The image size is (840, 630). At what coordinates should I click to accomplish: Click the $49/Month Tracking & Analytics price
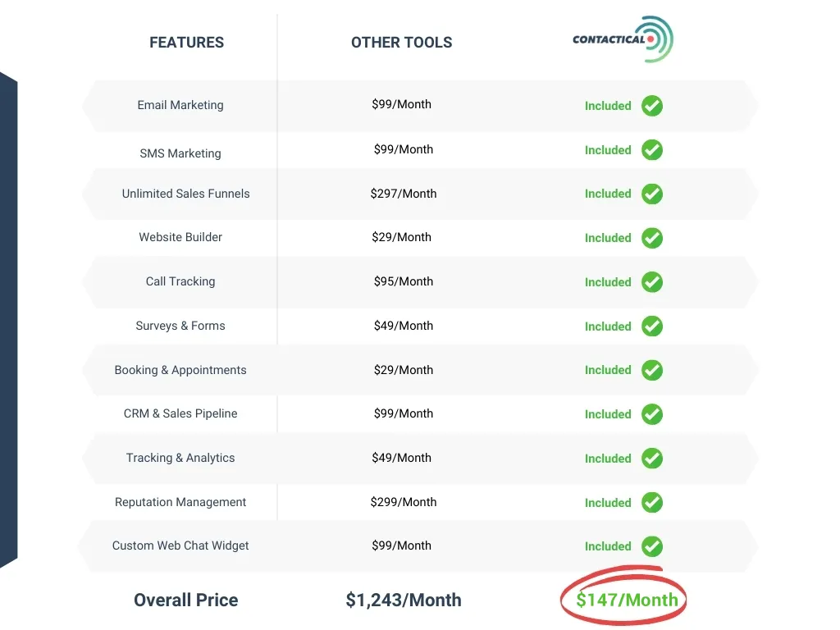(x=401, y=458)
